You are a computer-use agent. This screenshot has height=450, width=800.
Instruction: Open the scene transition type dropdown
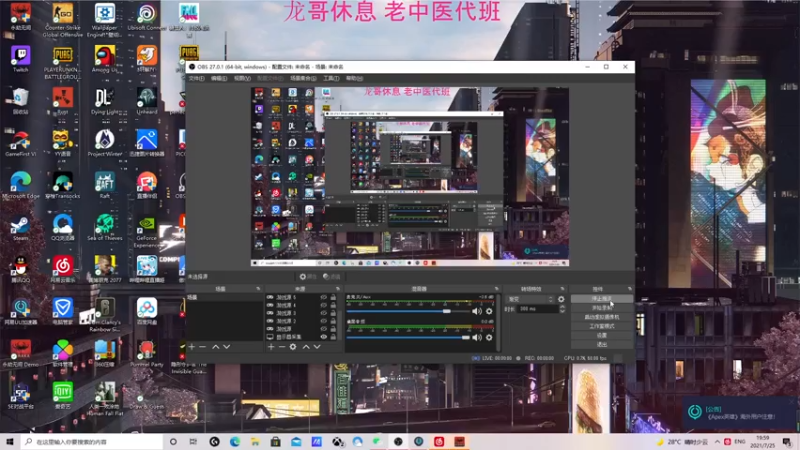point(530,299)
